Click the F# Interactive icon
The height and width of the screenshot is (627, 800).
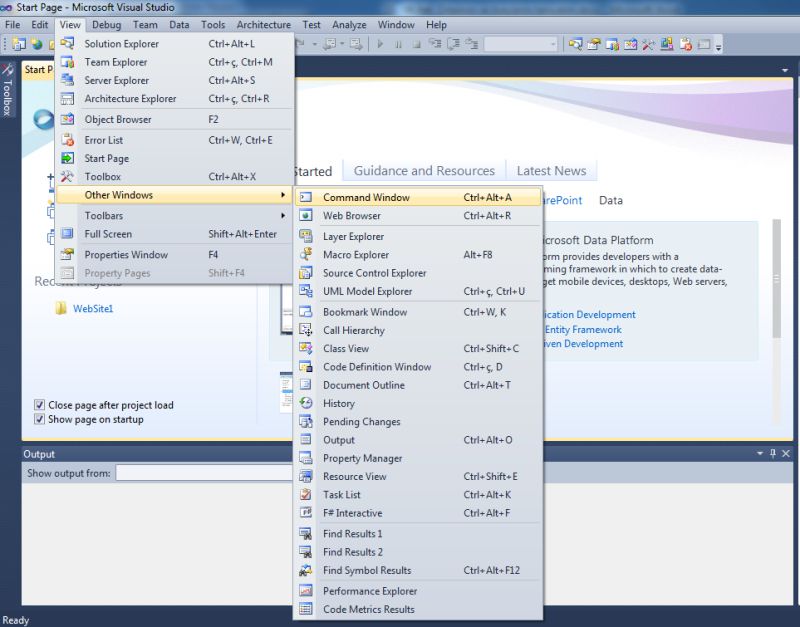pyautogui.click(x=306, y=513)
